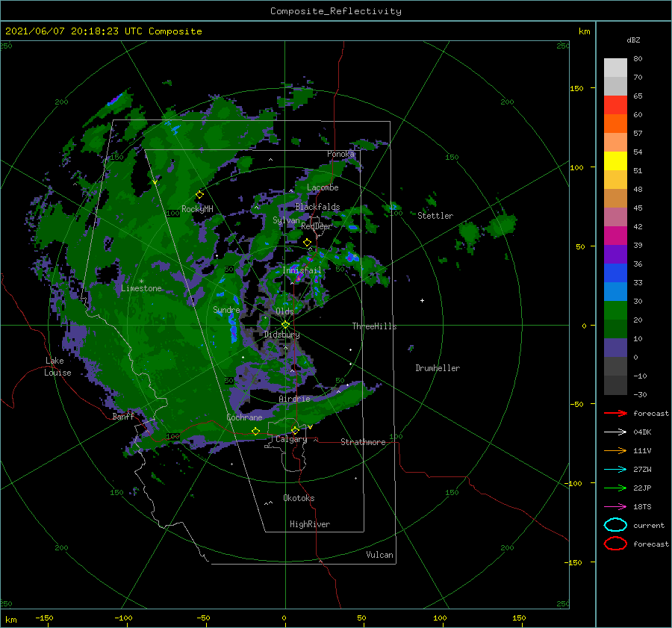
Task: Click the cyan current ellipse icon
Action: tap(615, 525)
